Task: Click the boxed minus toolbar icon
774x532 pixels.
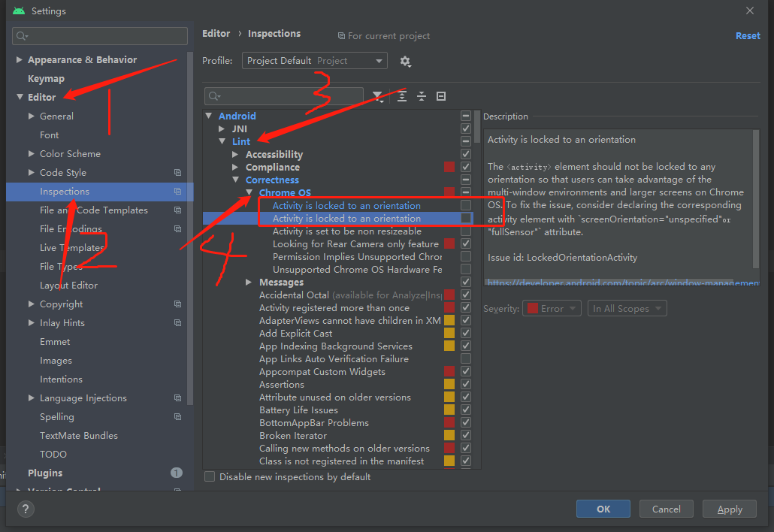Action: click(x=440, y=96)
